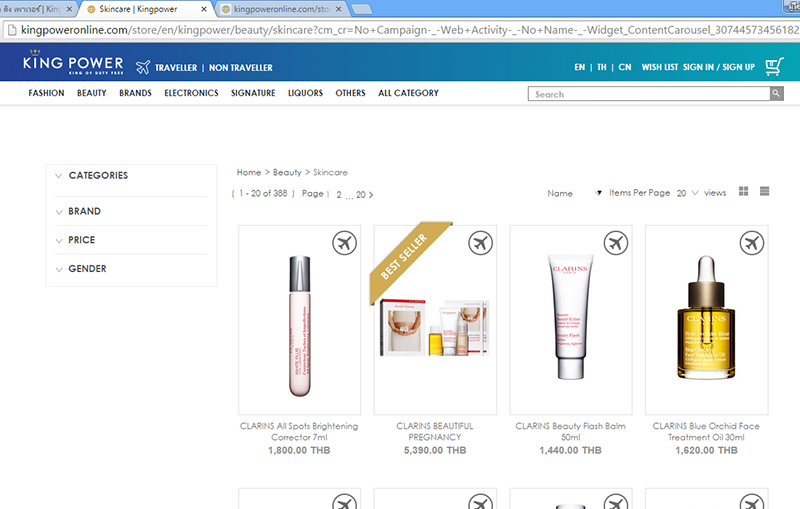Open the LIQUORS menu
The width and height of the screenshot is (800, 509).
(305, 93)
